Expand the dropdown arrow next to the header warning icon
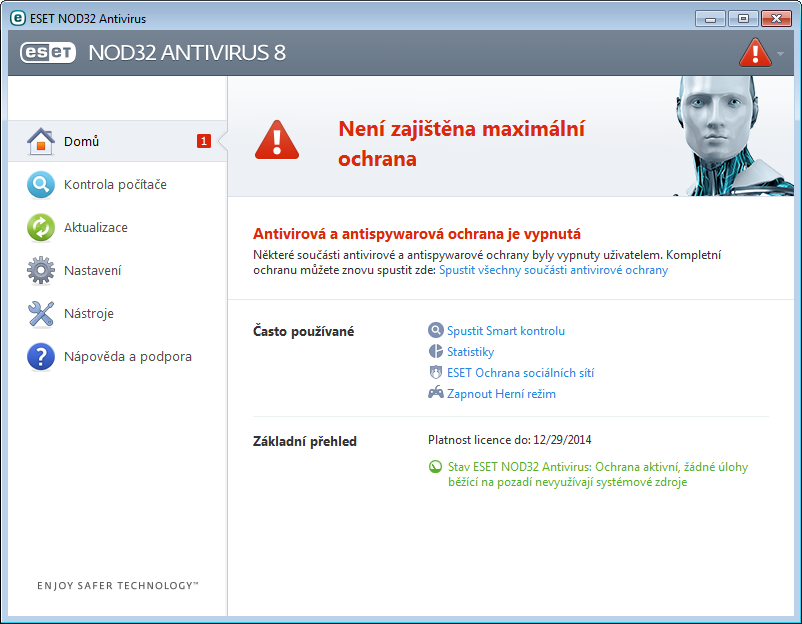The height and width of the screenshot is (624, 802). tap(780, 53)
